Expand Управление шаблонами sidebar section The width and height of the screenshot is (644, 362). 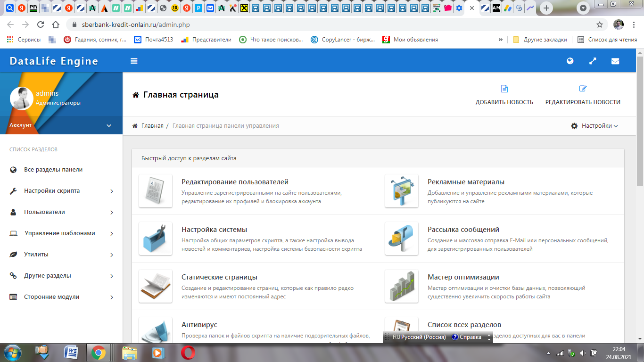61,233
